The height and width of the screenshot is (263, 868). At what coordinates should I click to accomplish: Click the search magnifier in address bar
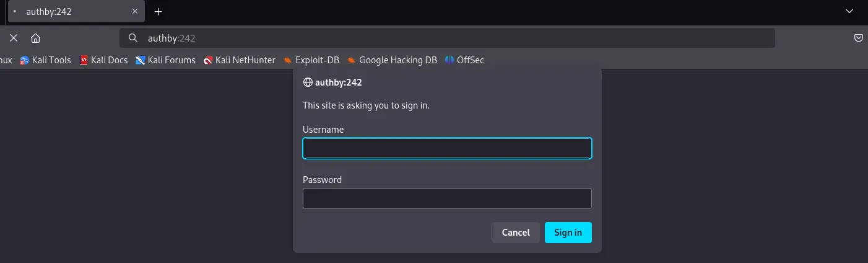(132, 38)
